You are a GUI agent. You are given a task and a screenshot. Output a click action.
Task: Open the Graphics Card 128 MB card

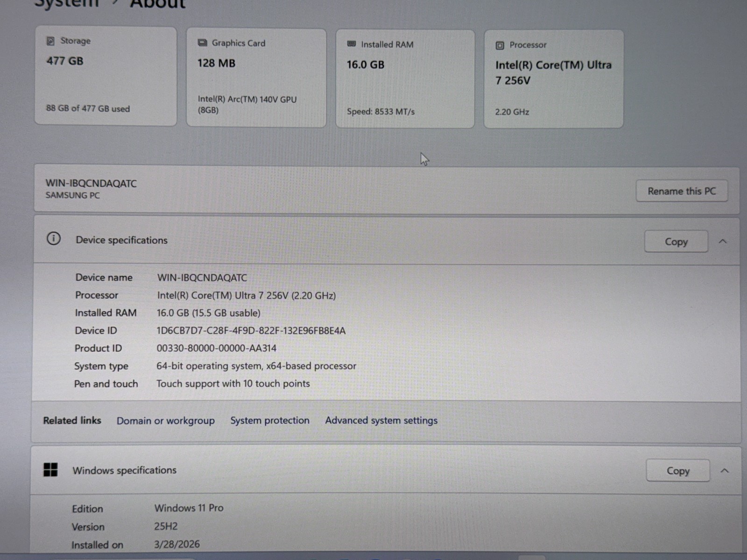256,78
